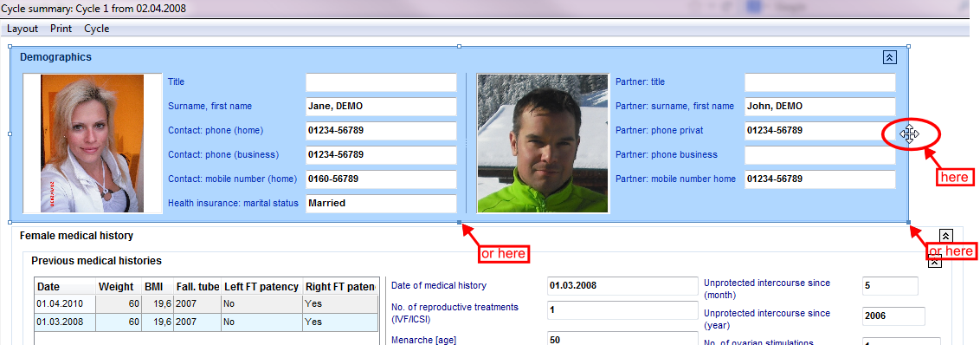Click the left-middle resize handle of Demographics
The image size is (980, 345).
10,134
